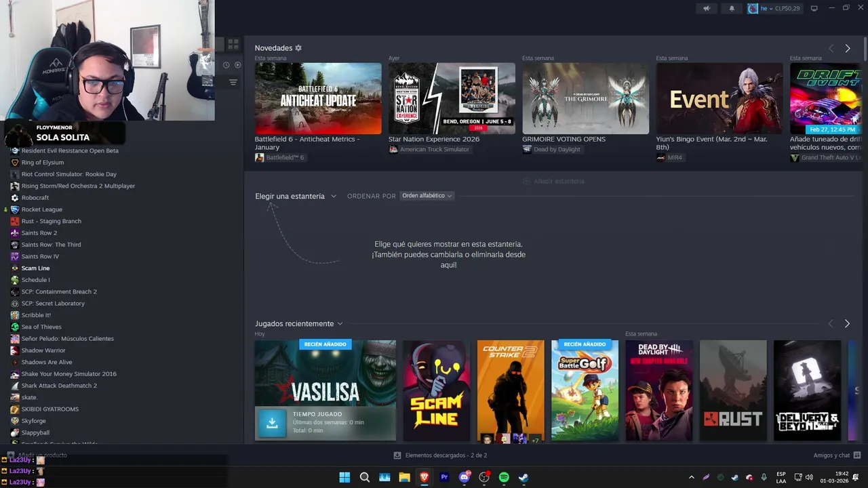Image resolution: width=868 pixels, height=488 pixels.
Task: Open 'MIR4' game link
Action: click(669, 157)
